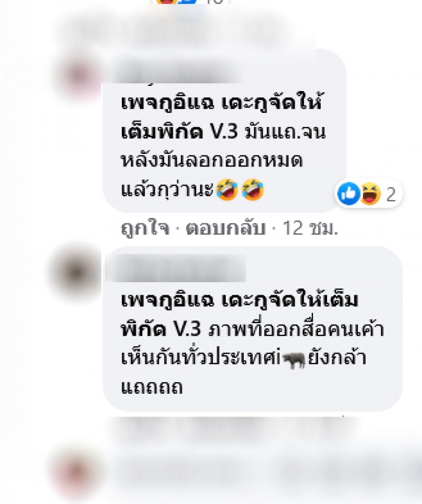Screen dimensions: 422x504
Task: Click the blurred commenter name above มันแถ comment
Action: (178, 73)
